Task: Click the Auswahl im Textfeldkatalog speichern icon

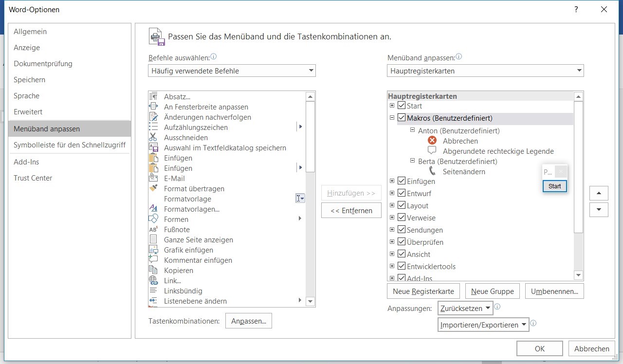Action: [153, 147]
